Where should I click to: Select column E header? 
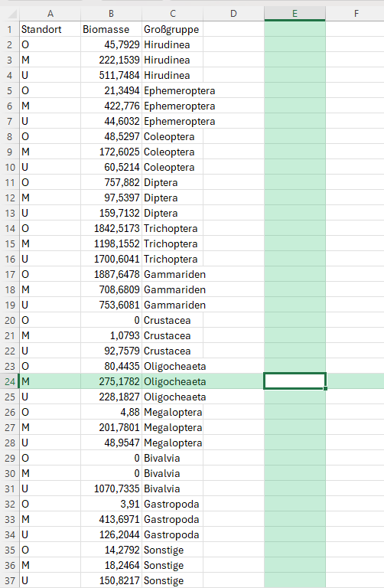tap(295, 15)
